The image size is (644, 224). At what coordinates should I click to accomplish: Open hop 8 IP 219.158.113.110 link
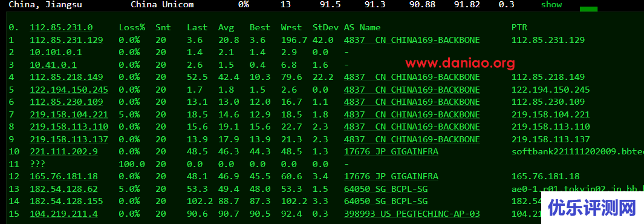pos(69,127)
